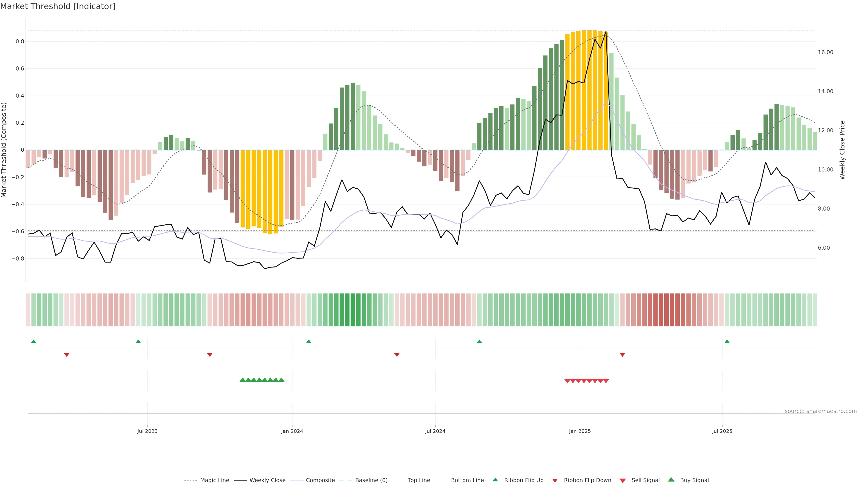Click the Market Threshold [Indicator] title
Screen dimensions: 868x488
coord(58,6)
